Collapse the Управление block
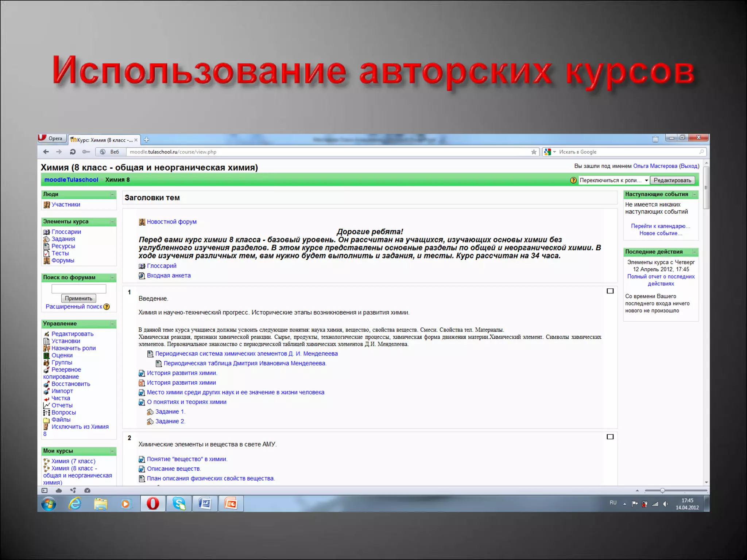The image size is (747, 560). click(x=112, y=324)
